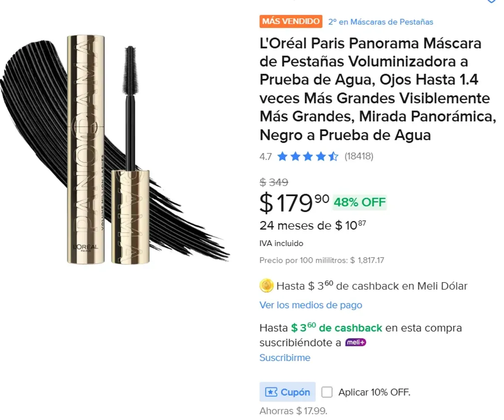504x420 pixels.
Task: Select the MÁS VENDIDO badge
Action: (290, 21)
